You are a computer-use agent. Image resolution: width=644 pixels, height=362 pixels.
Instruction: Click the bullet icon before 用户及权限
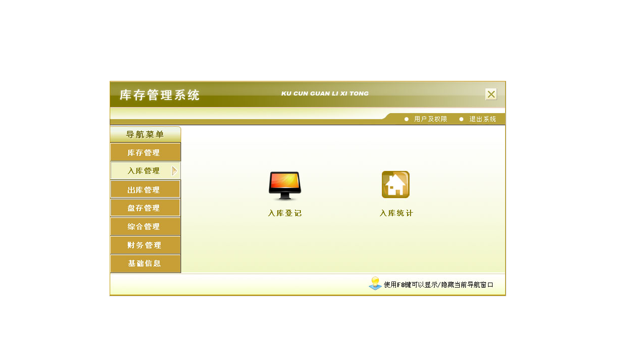pos(406,119)
